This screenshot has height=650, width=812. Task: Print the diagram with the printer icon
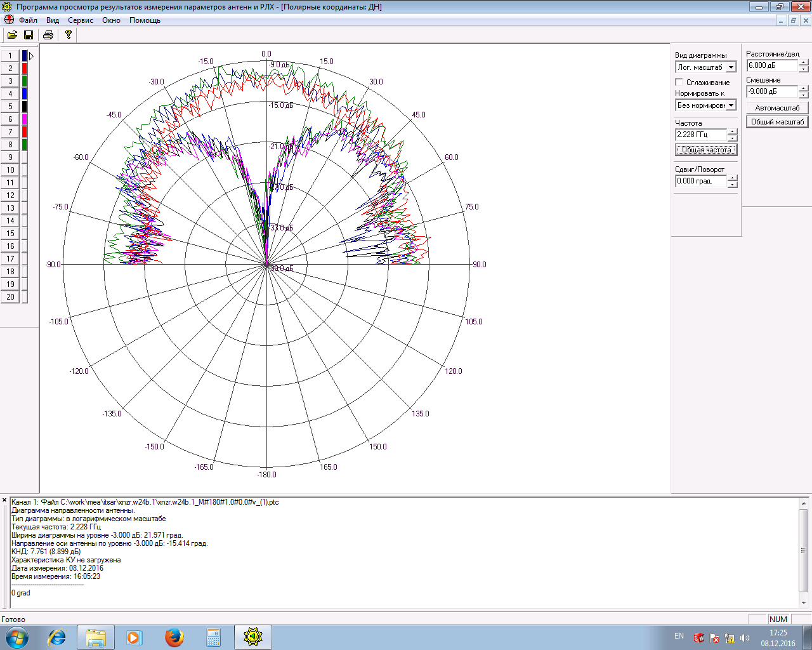(x=48, y=35)
